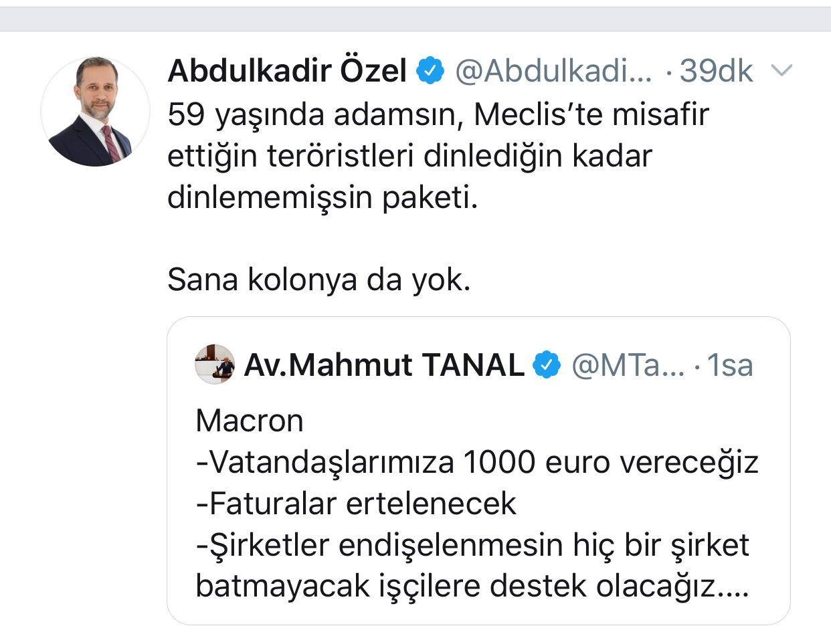Image resolution: width=831 pixels, height=644 pixels.
Task: Click the 39dk tweet timestamp
Action: [x=716, y=71]
